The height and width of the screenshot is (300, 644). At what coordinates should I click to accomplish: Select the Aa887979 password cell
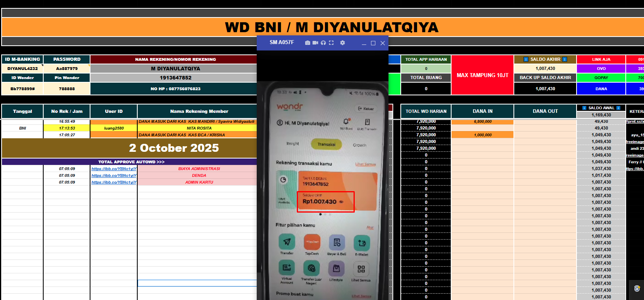(67, 68)
